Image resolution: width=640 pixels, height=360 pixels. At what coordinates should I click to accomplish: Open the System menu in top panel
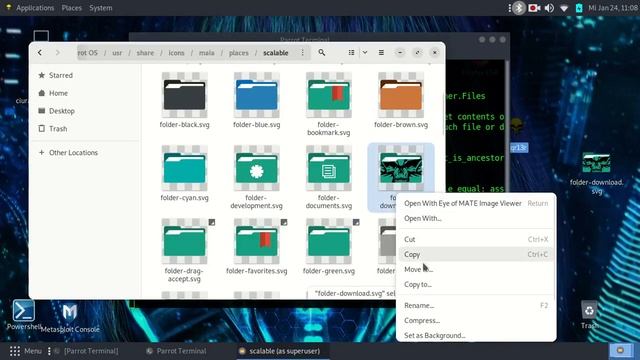(100, 8)
